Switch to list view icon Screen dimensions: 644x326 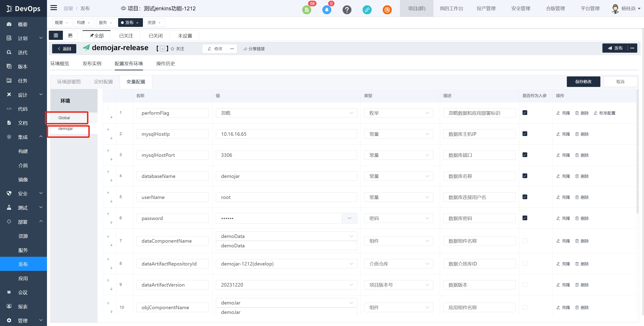(56, 36)
